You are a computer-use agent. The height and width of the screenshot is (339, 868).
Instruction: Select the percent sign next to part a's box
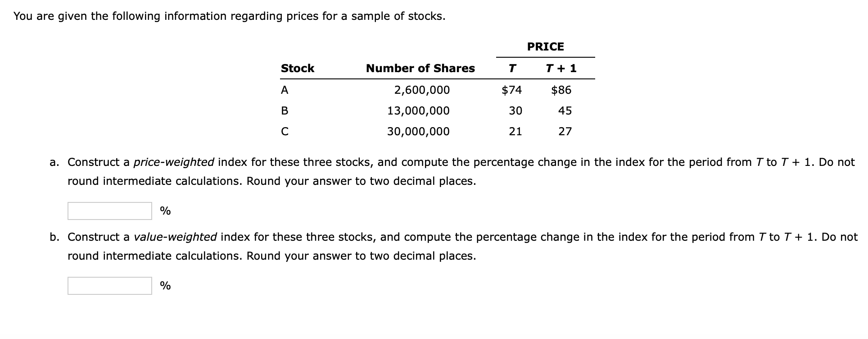165,210
